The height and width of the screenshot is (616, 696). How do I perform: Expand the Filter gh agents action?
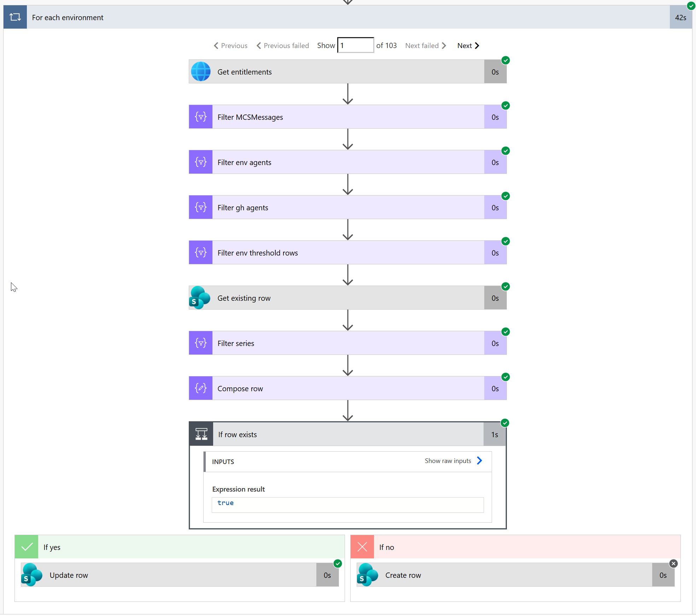click(x=348, y=207)
